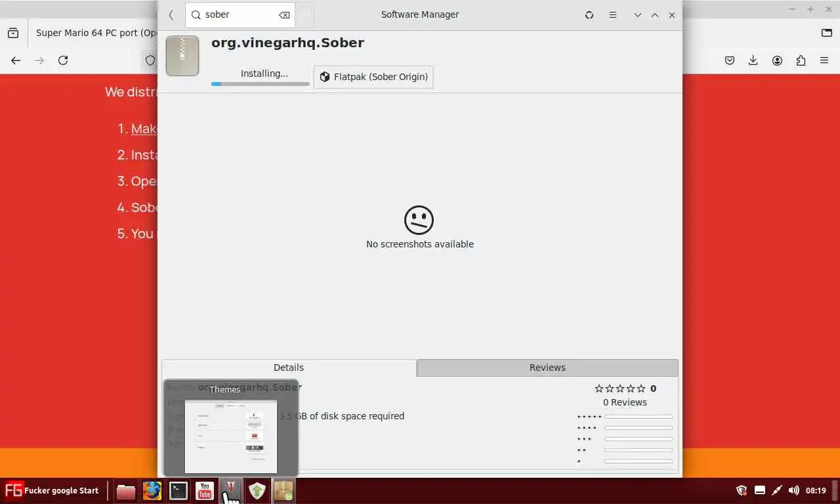
Task: Reload the Firefox page
Action: (63, 60)
